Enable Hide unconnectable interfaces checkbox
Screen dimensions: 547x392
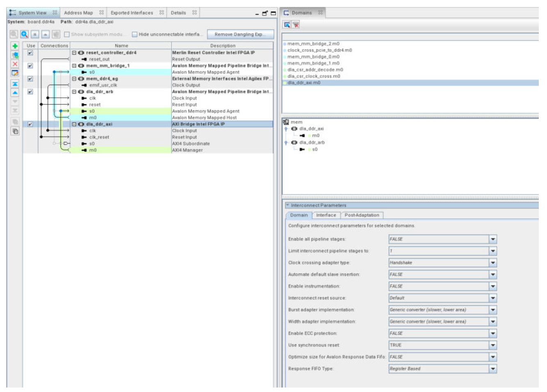134,34
